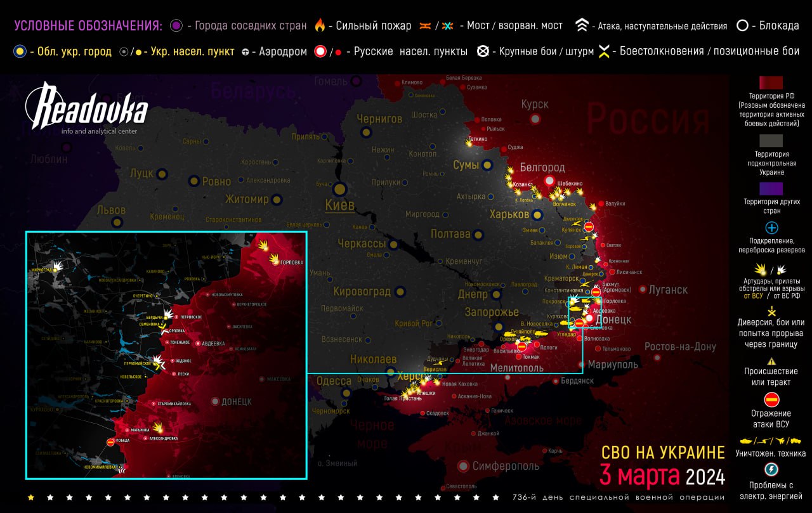812x513 pixels.
Task: Click the red Территория РФ swatch
Action: (x=771, y=83)
